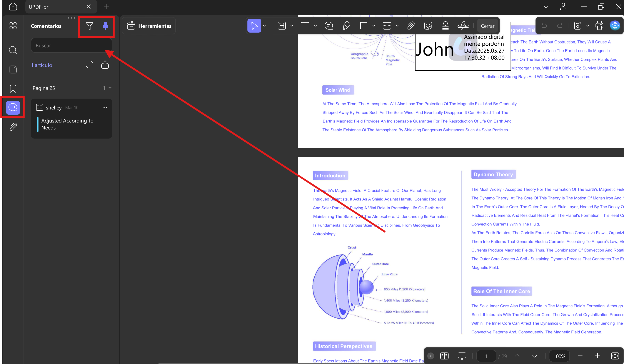Sort comments with the sort arrows icon
624x364 pixels.
click(89, 65)
